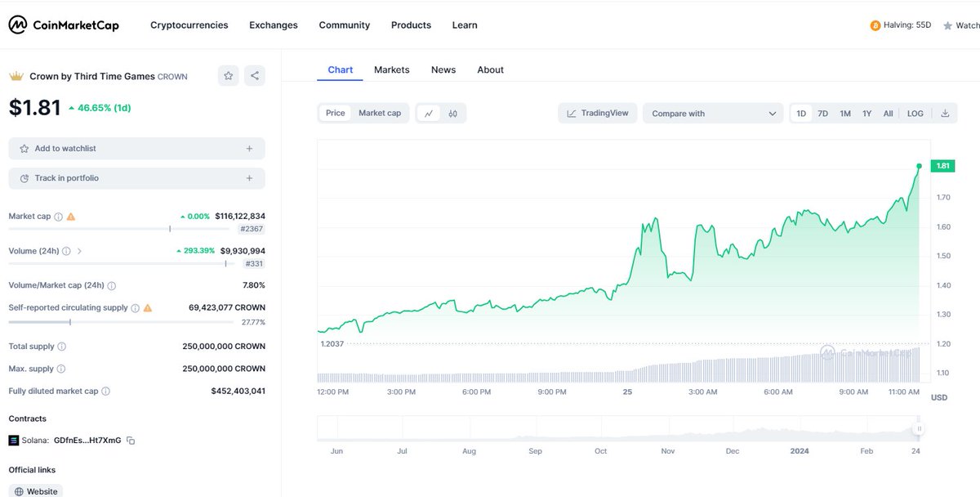
Task: Click the $116,122,834 market cap value
Action: tap(240, 217)
